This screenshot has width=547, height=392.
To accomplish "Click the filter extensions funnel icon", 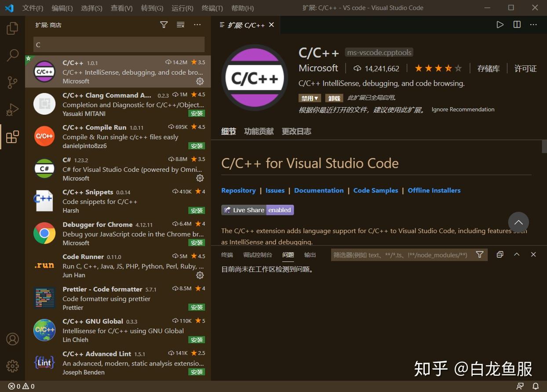I will pyautogui.click(x=164, y=25).
